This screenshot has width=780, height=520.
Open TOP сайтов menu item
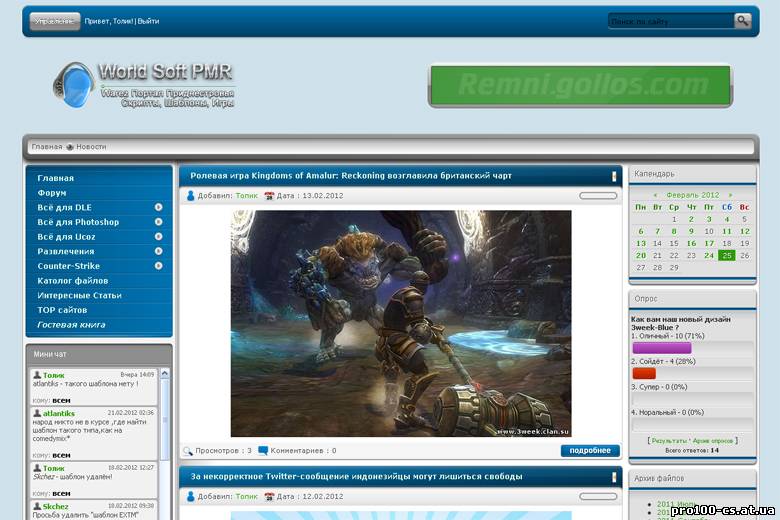coord(62,310)
